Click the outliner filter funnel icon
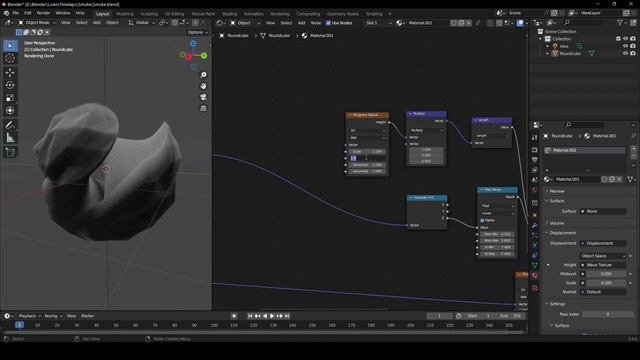The height and width of the screenshot is (360, 640). pos(620,23)
